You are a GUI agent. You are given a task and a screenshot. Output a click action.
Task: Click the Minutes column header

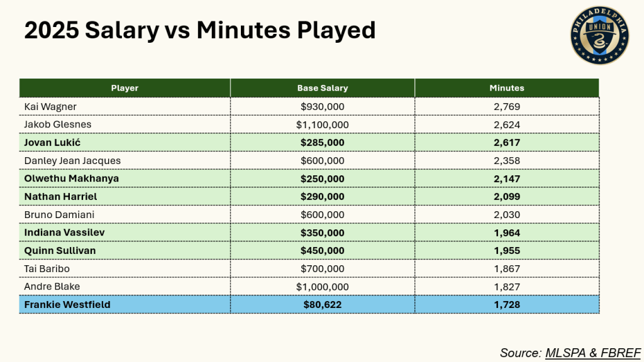click(506, 88)
